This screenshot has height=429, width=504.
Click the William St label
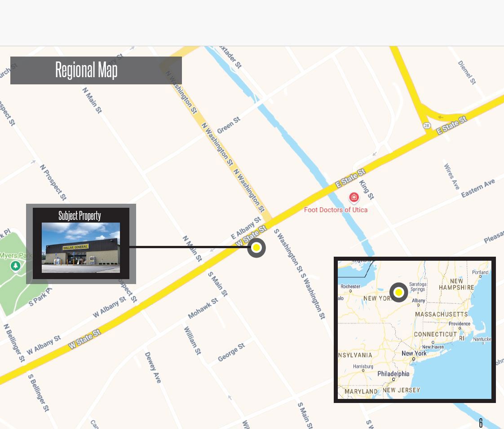tap(192, 341)
